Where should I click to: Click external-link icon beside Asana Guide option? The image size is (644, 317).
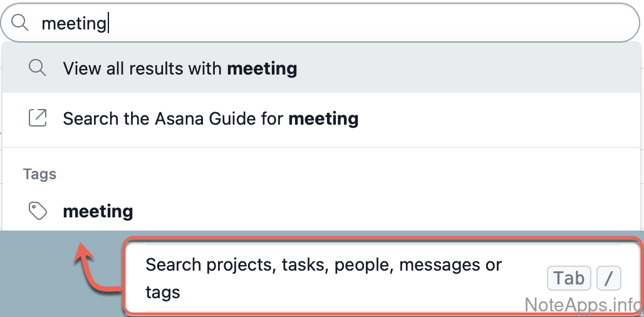pos(38,118)
